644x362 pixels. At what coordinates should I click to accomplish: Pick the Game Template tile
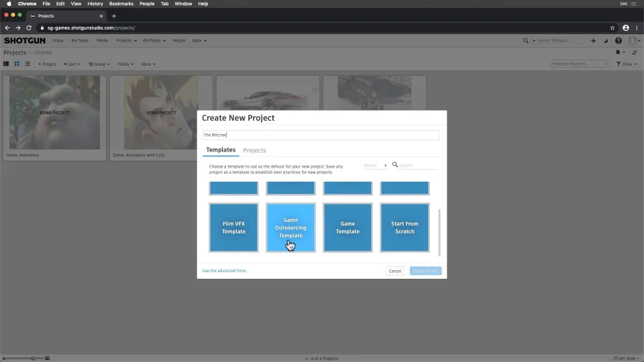coord(347,227)
